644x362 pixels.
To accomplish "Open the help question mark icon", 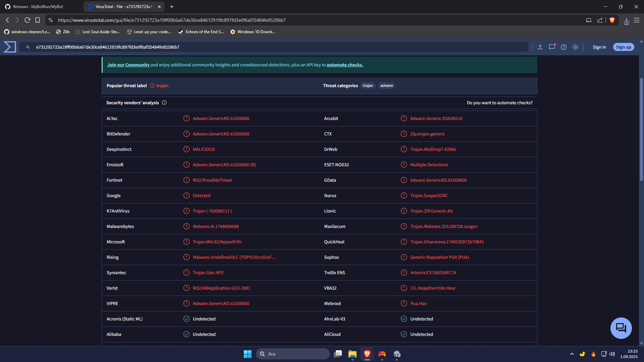I will [563, 47].
